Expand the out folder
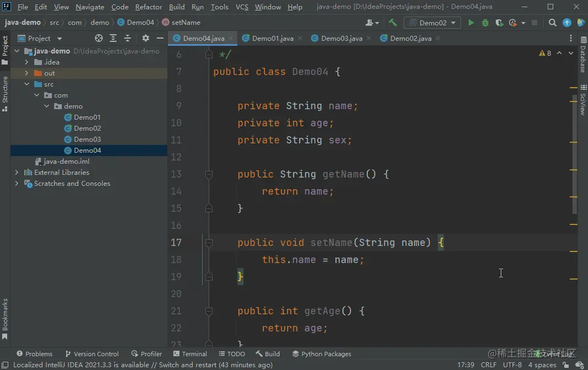 point(27,73)
